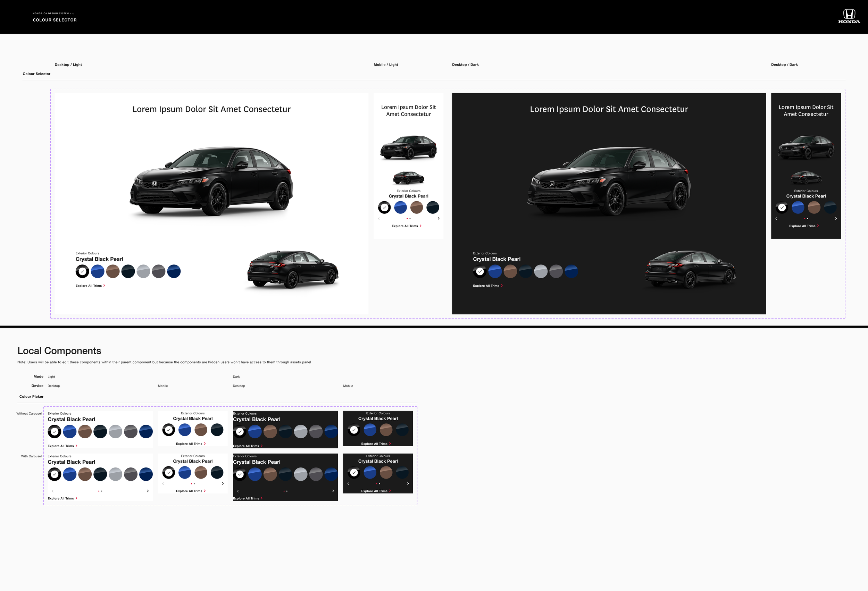The width and height of the screenshot is (868, 591).
Task: Pick the blue swatch in the Mobile Light frame
Action: click(x=400, y=207)
